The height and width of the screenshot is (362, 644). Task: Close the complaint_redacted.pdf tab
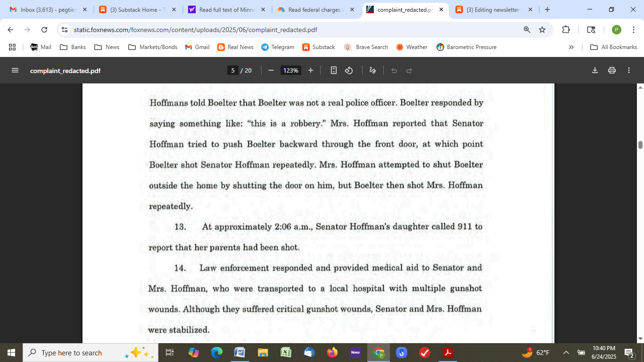pyautogui.click(x=441, y=9)
